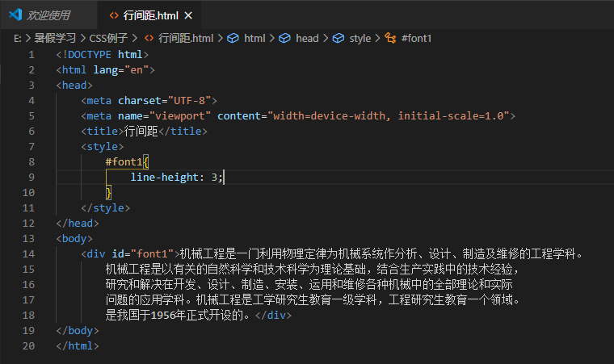Click the closing </style> tag on line 11

105,208
